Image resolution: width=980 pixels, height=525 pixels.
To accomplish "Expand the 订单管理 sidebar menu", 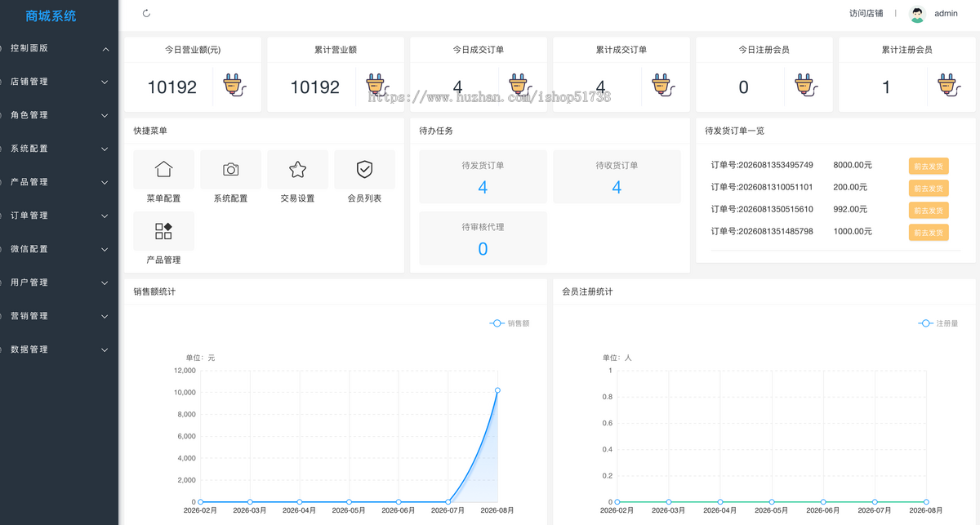I will click(x=59, y=216).
